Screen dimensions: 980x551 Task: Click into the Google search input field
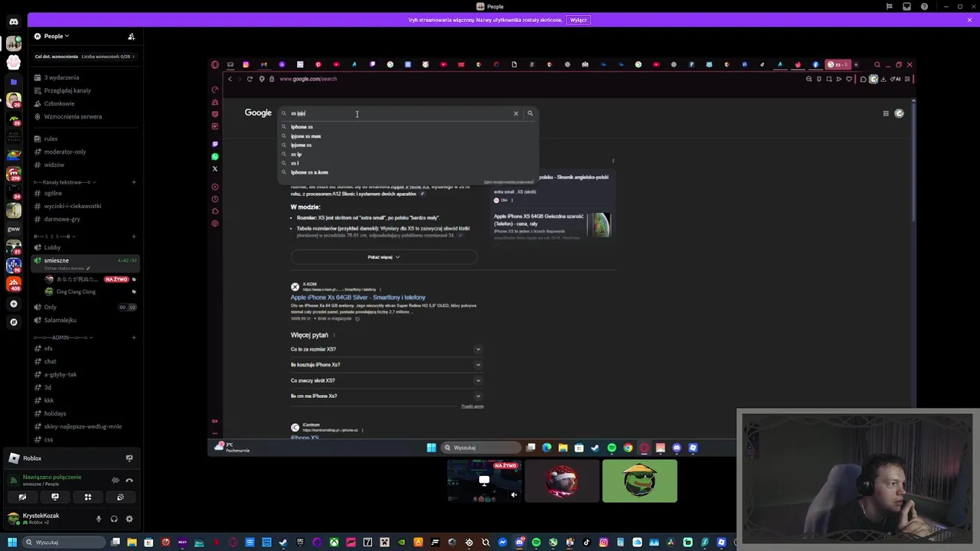(398, 113)
